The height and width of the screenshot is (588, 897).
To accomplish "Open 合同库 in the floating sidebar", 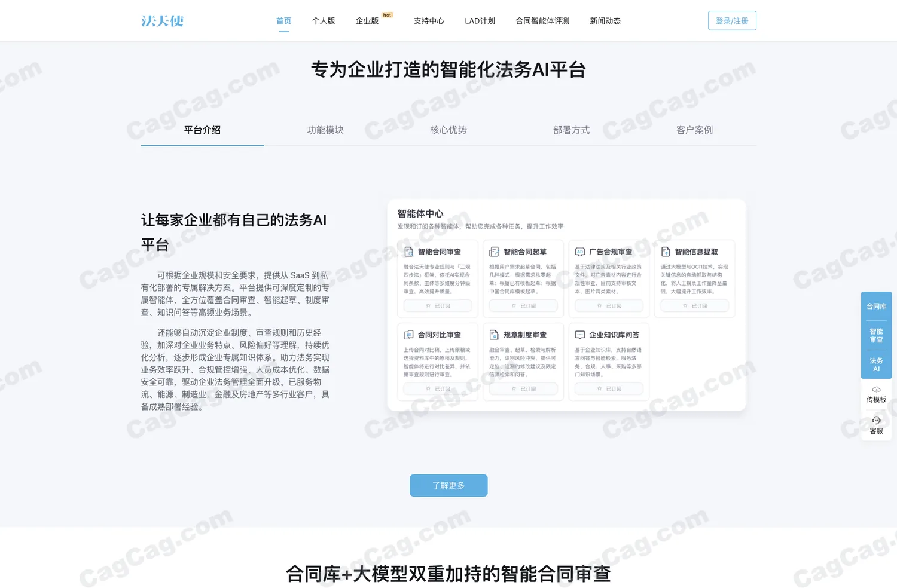I will click(876, 307).
